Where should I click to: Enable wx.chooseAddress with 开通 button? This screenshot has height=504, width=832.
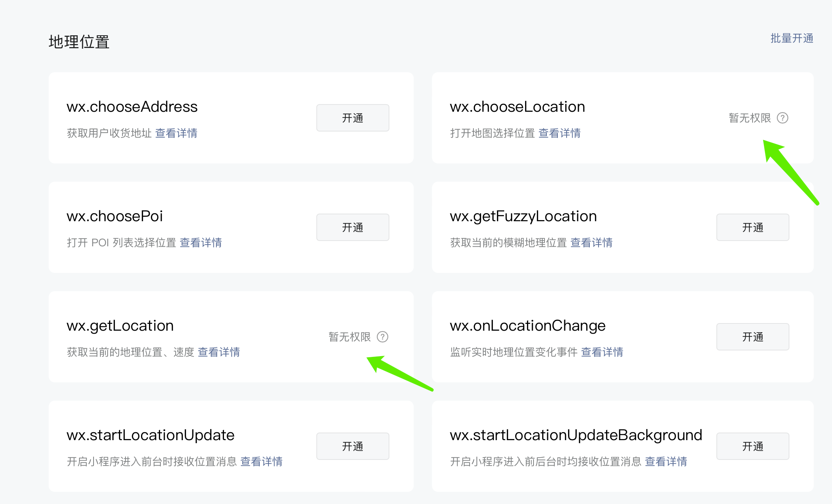(x=352, y=118)
